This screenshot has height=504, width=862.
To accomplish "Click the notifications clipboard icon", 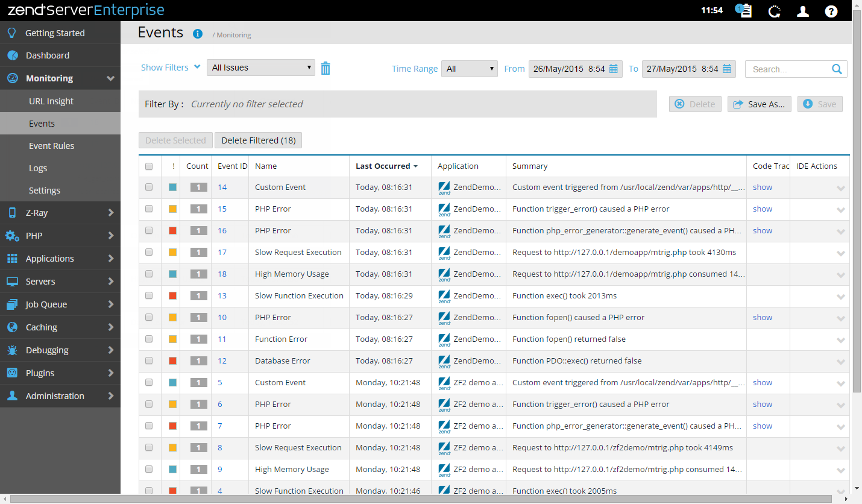I will coord(744,11).
